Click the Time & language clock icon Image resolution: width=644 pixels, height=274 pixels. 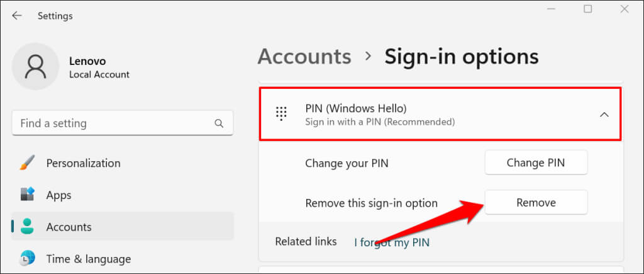[x=27, y=259]
